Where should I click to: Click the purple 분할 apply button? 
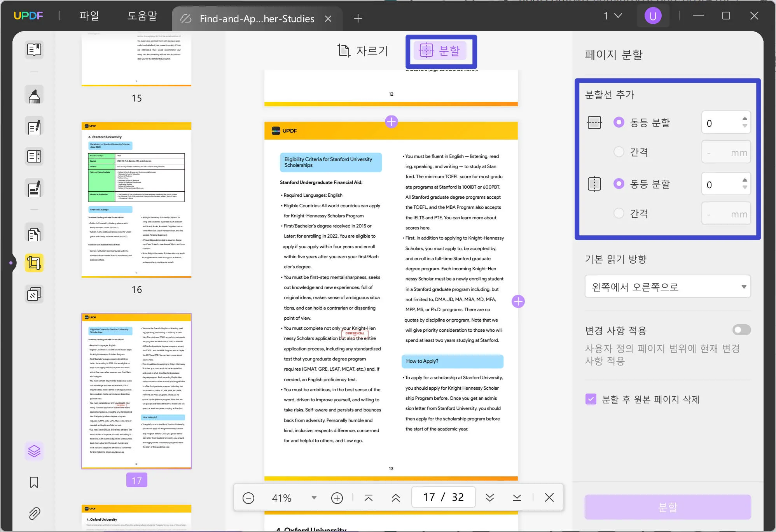[x=668, y=507]
